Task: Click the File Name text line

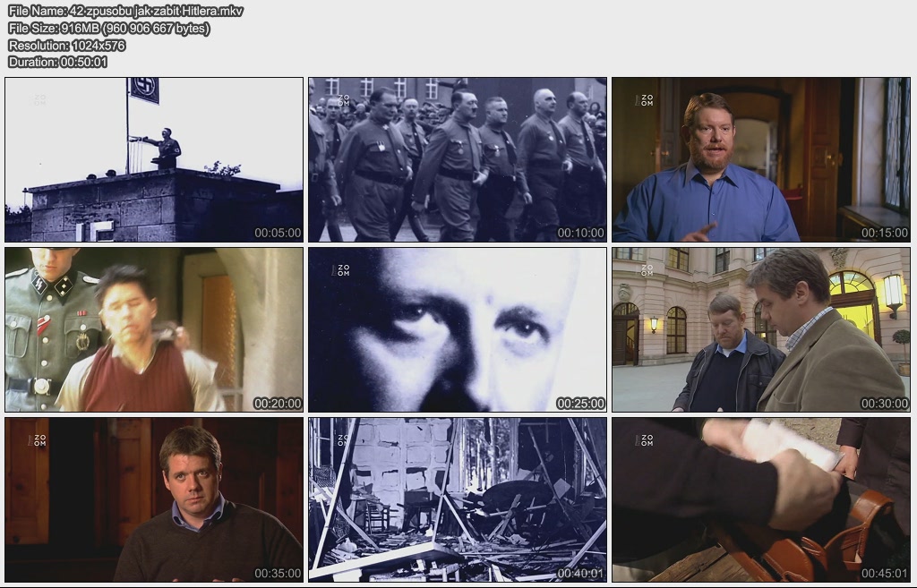Action: (x=125, y=11)
